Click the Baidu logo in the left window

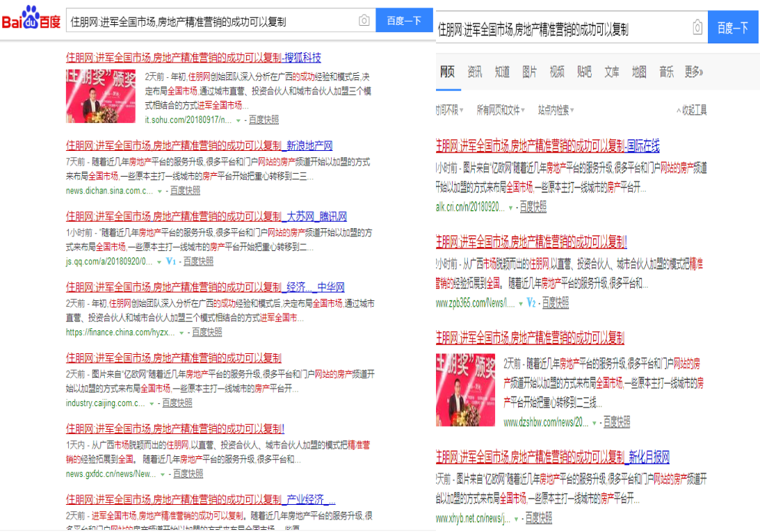click(x=31, y=18)
